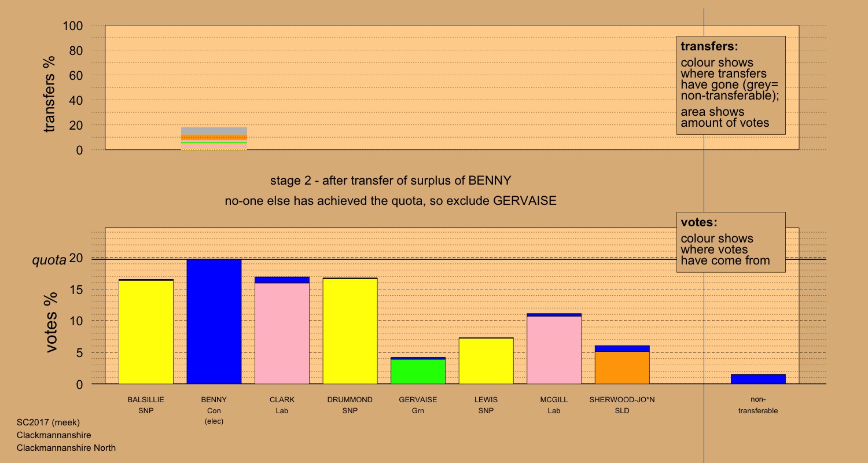Click the 'exclude GERVAISE' message line
Screen dimensions: 868x463
(391, 201)
